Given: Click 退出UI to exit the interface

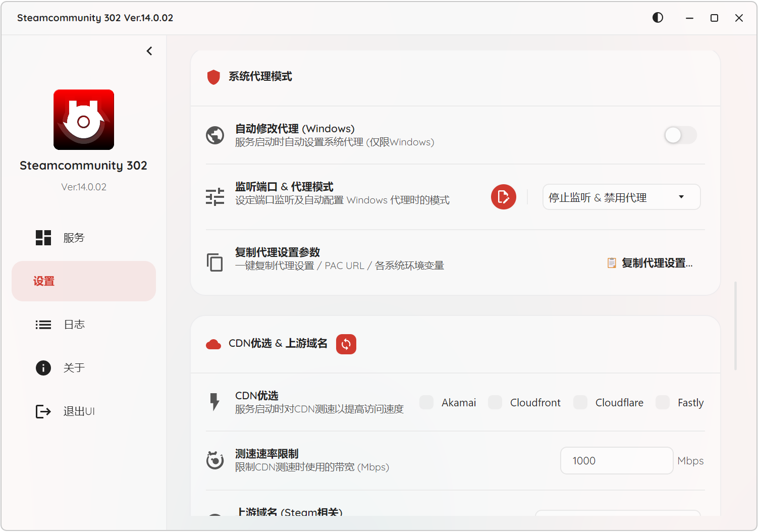Looking at the screenshot, I should point(84,411).
